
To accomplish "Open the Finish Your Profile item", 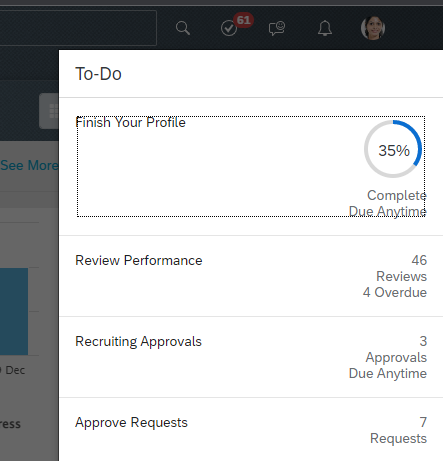I will point(251,166).
